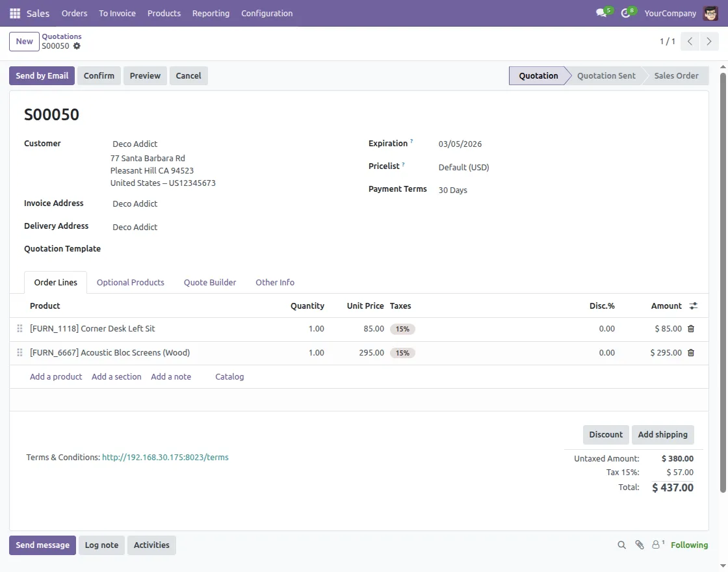The height and width of the screenshot is (572, 728).
Task: Open the Configuration menu
Action: pos(266,13)
